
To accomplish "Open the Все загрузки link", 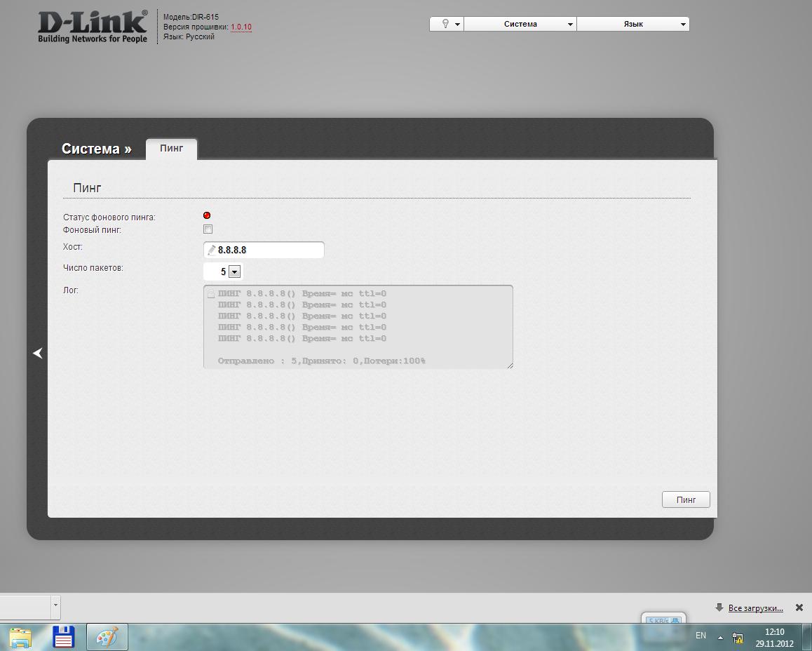I will point(755,608).
